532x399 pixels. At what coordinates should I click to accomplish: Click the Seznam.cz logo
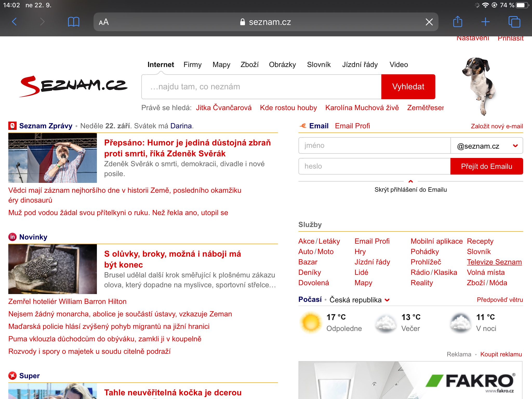pyautogui.click(x=73, y=86)
